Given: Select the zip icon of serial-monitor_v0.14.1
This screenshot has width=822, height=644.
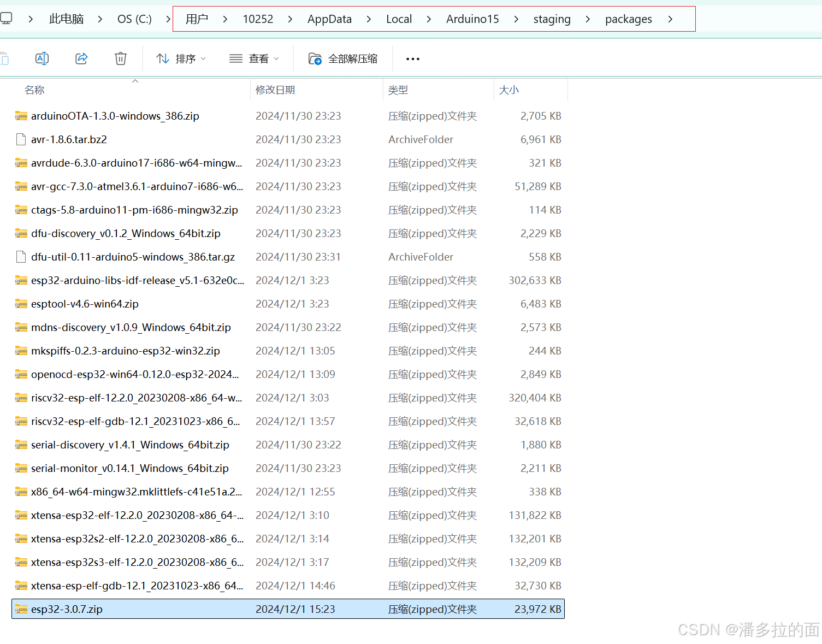Looking at the screenshot, I should pos(21,468).
